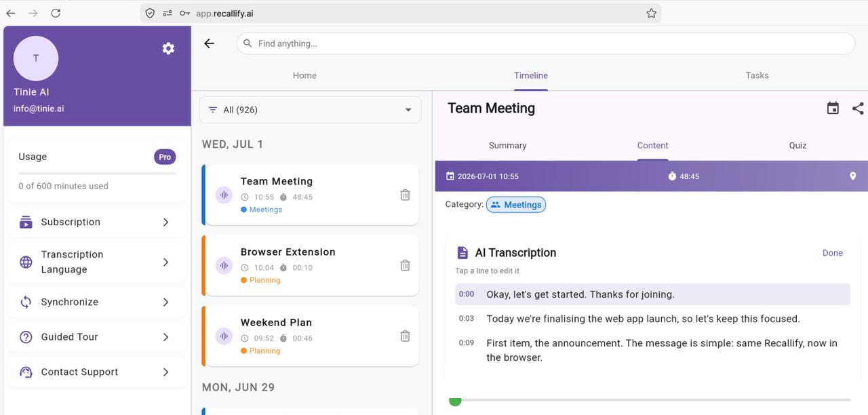868x415 pixels.
Task: Click the back arrow beside search field
Action: tap(209, 43)
